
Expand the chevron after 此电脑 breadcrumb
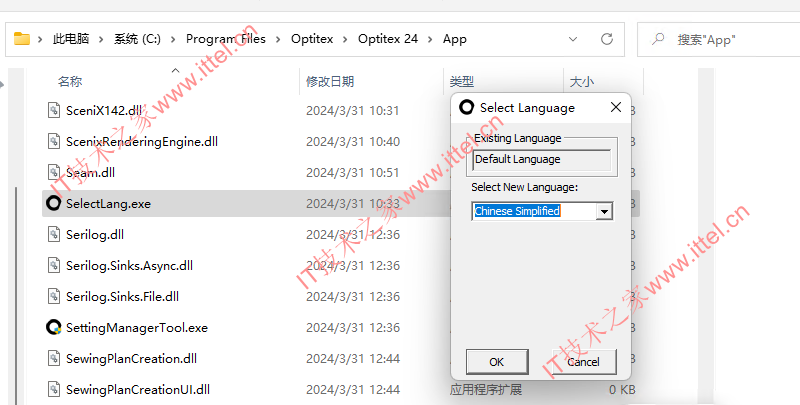pos(102,39)
